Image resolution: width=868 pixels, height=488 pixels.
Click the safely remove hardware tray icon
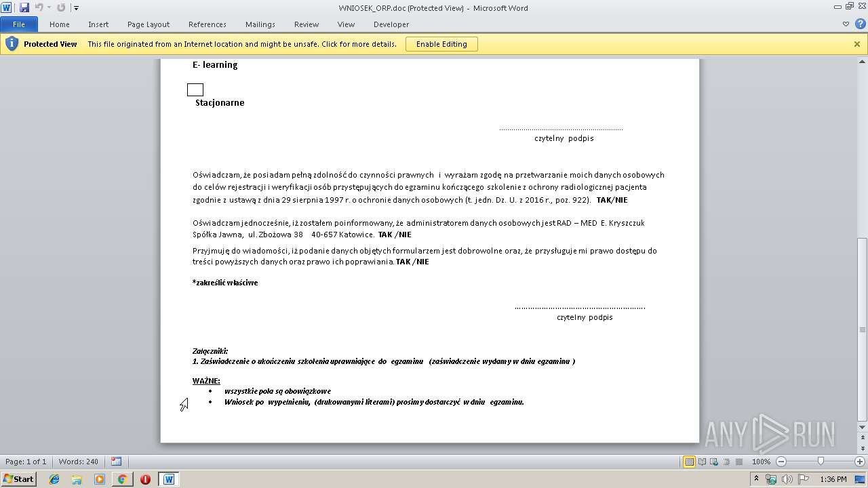[771, 479]
